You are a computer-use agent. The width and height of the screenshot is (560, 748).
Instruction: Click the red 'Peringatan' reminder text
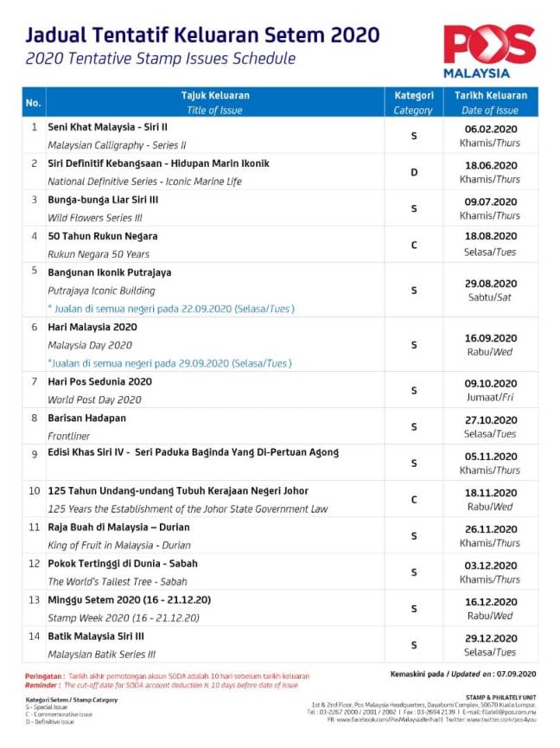tap(164, 675)
